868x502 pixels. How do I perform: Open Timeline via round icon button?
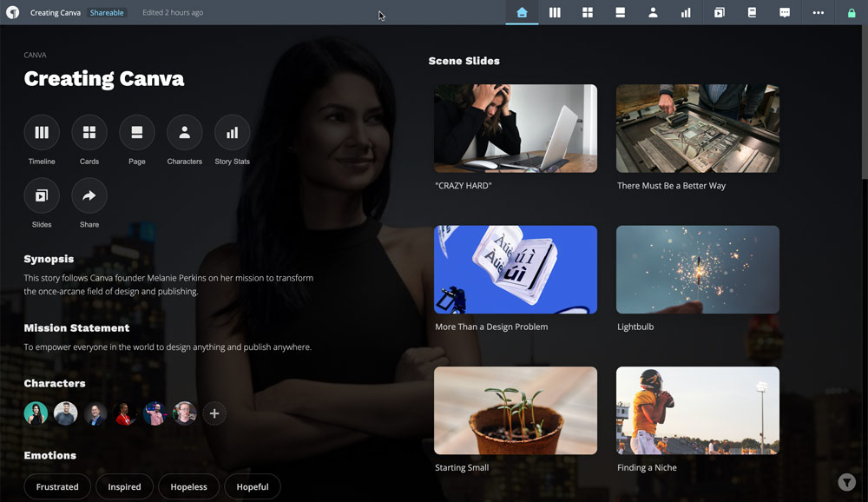(x=42, y=132)
